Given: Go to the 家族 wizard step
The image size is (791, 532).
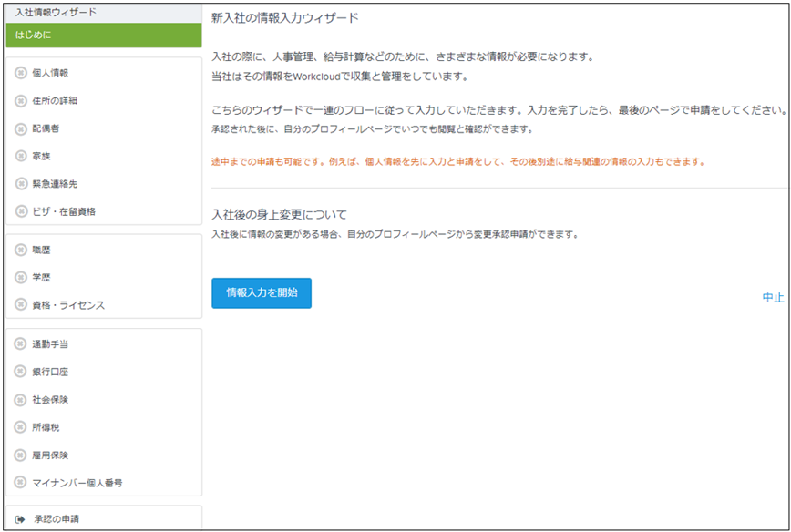Looking at the screenshot, I should point(43,157).
